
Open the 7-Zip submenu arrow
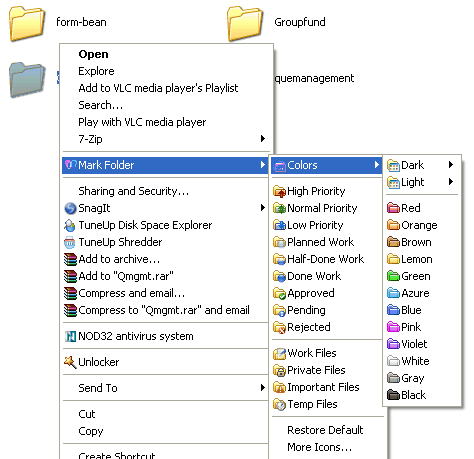click(x=263, y=138)
